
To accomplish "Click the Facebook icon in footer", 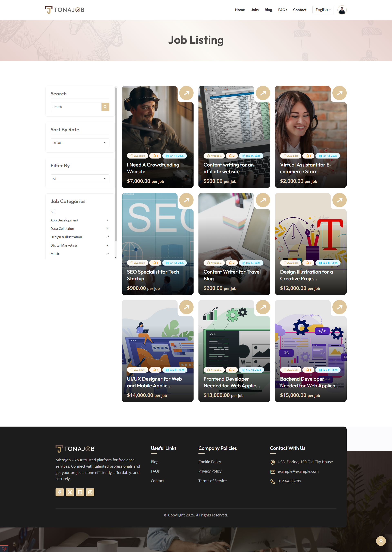I will [60, 492].
